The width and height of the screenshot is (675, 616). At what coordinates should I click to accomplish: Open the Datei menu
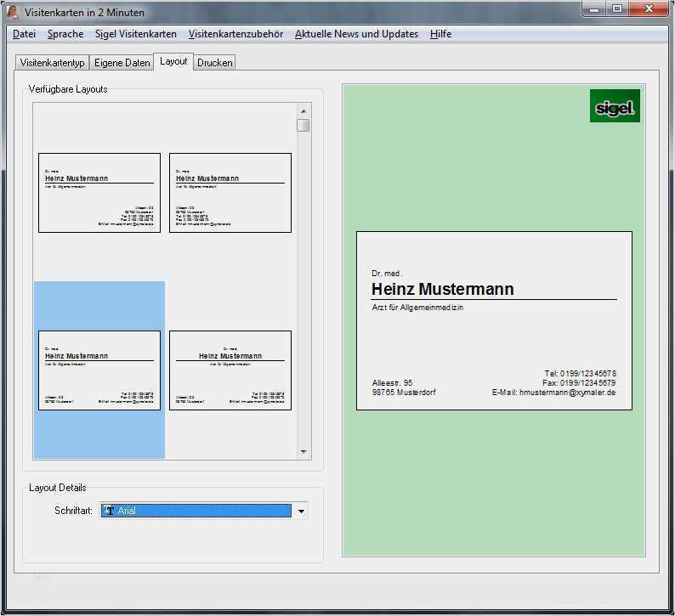24,34
